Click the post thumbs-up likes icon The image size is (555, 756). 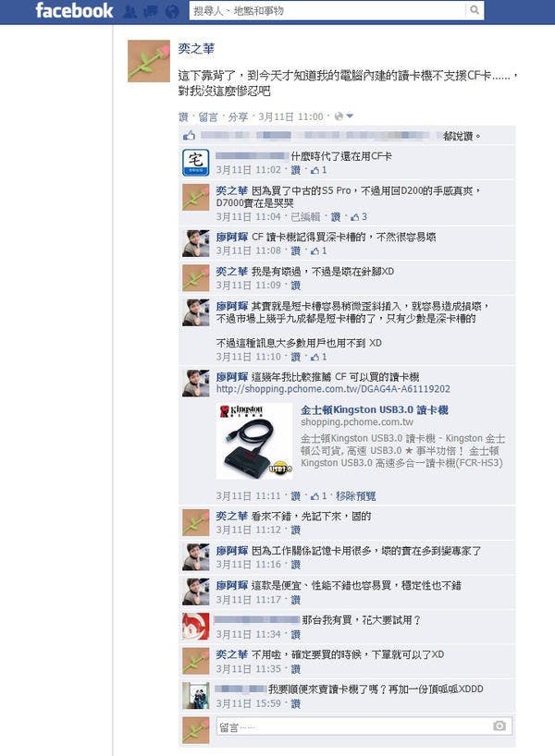coord(190,136)
